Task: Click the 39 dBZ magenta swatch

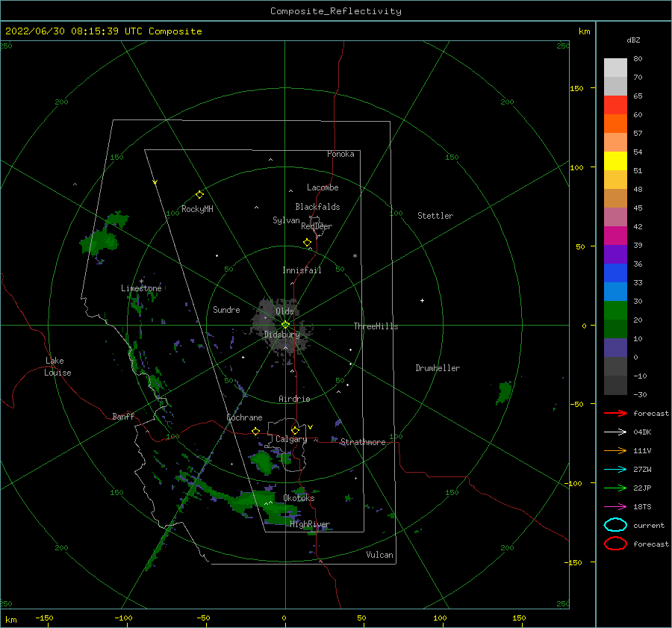Action: (x=615, y=235)
